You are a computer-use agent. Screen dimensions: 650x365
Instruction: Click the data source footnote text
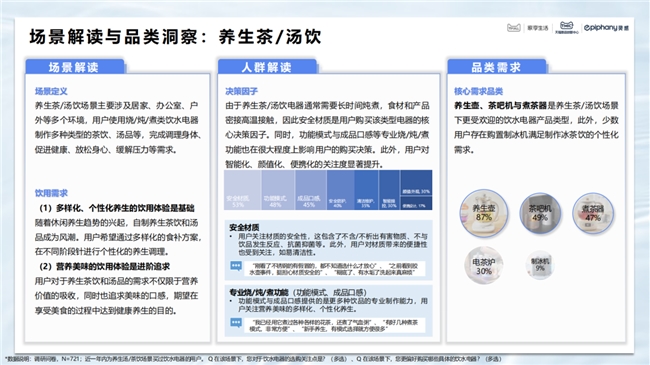point(253,359)
